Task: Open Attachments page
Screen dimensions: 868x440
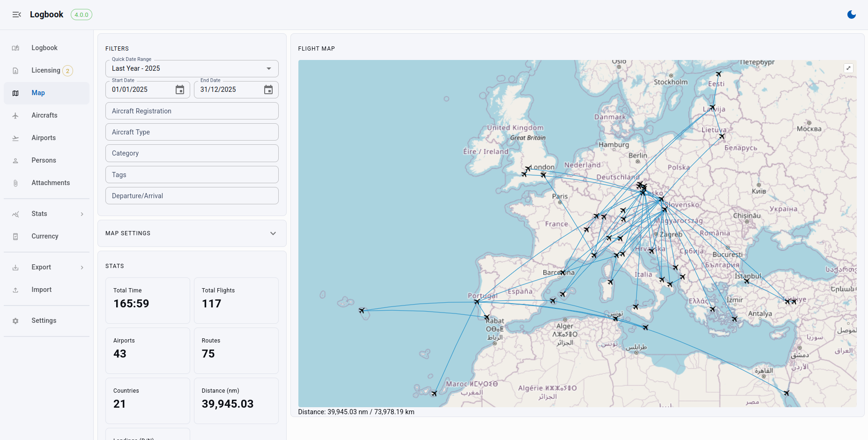Action: tap(46, 183)
